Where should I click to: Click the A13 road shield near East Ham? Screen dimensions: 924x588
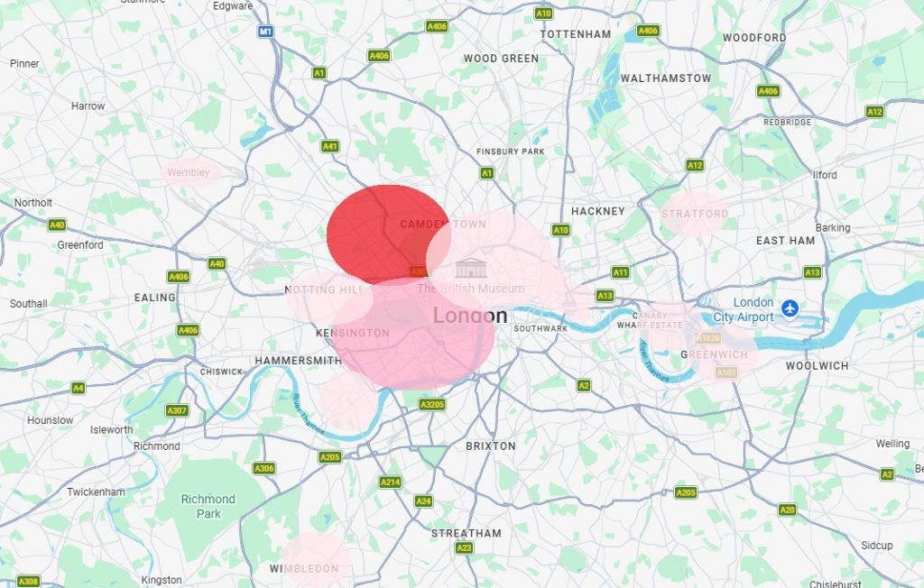click(813, 272)
